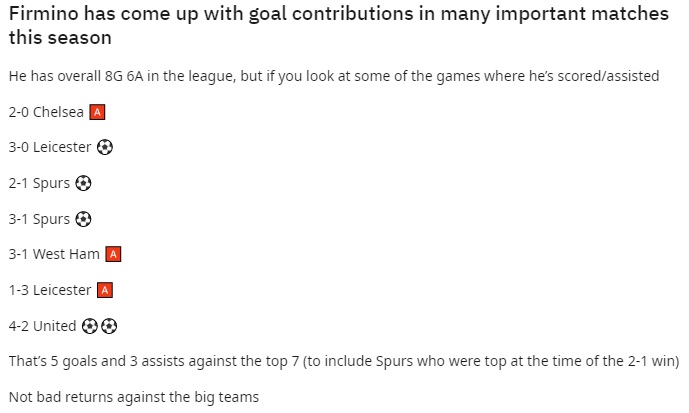The height and width of the screenshot is (413, 689).
Task: Click the '5 goals and 3 assists' summary line
Action: click(x=344, y=361)
